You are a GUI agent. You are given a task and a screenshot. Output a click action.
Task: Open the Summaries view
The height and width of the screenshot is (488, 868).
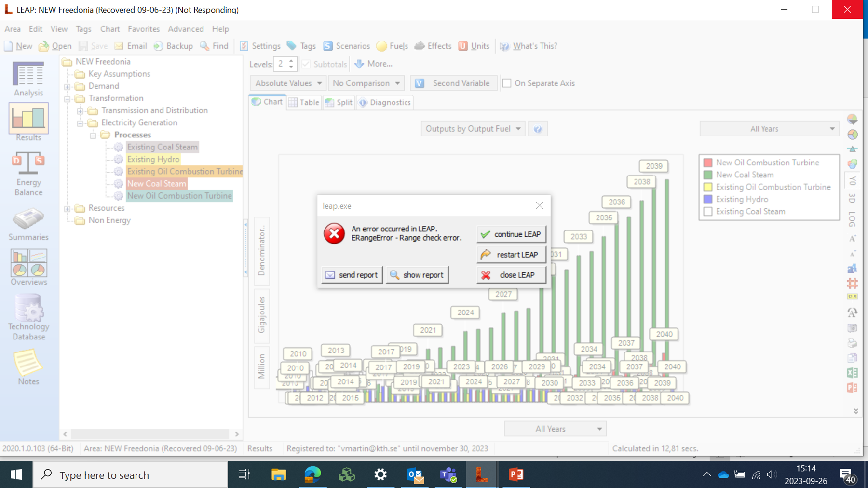click(x=28, y=224)
